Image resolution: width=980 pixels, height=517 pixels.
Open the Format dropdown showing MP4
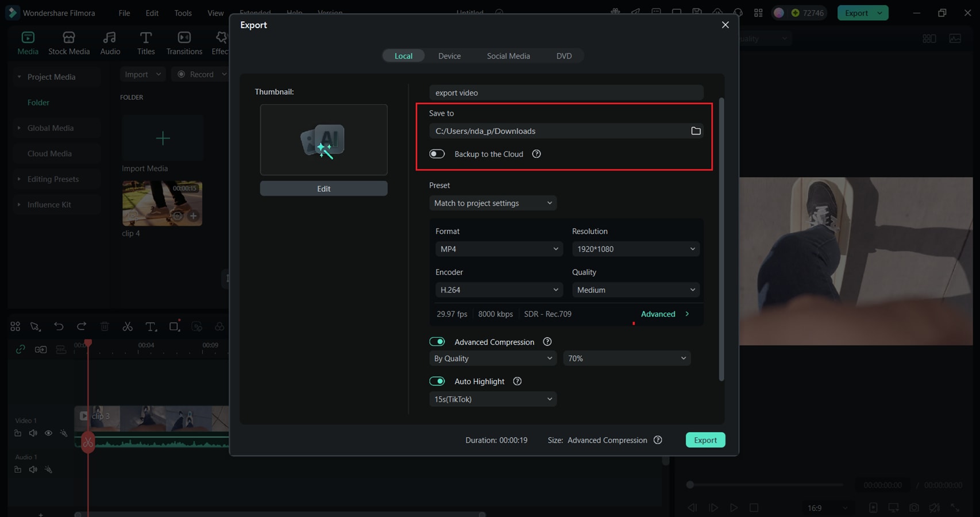(499, 249)
